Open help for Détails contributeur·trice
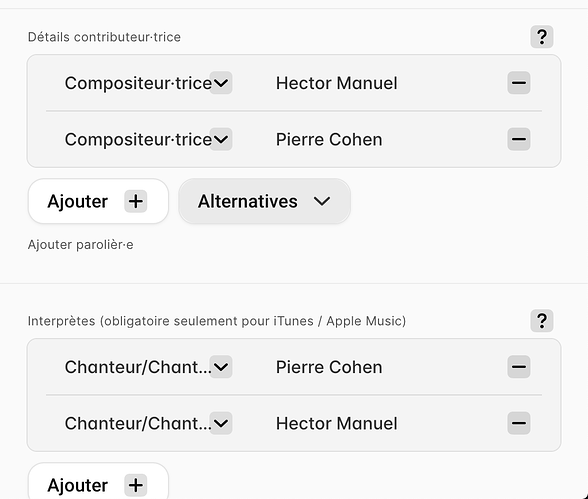The width and height of the screenshot is (588, 499). pos(542,37)
